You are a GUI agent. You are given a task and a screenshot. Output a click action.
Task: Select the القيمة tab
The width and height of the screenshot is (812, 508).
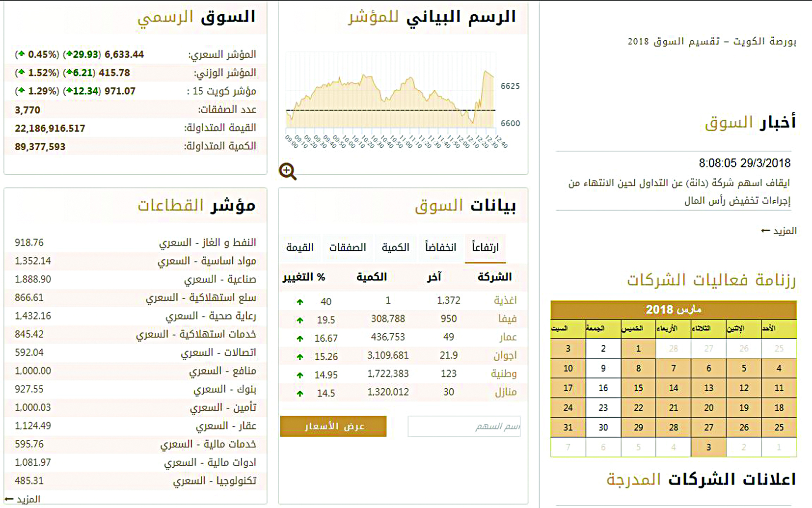[300, 248]
